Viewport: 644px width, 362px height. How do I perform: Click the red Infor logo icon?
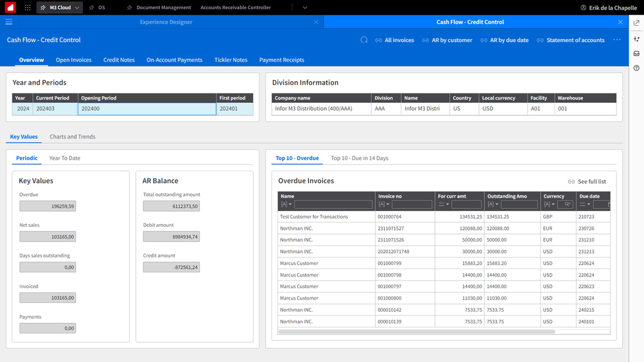click(x=11, y=8)
